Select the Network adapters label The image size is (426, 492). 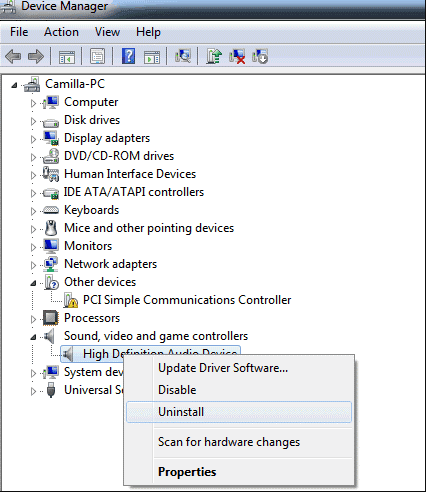(110, 264)
